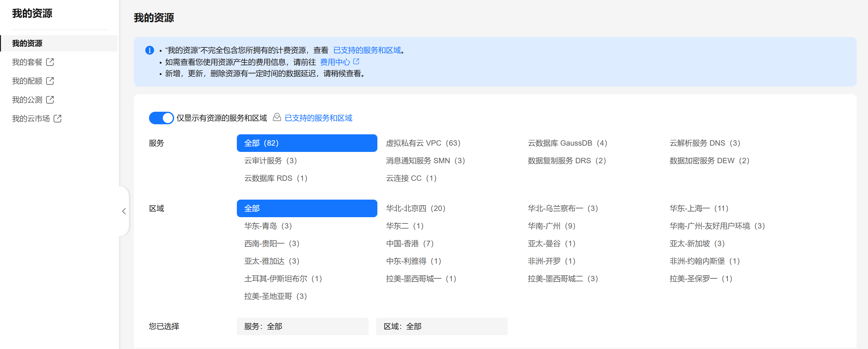
Task: Click external-link icon beside 我的公测
Action: point(50,100)
